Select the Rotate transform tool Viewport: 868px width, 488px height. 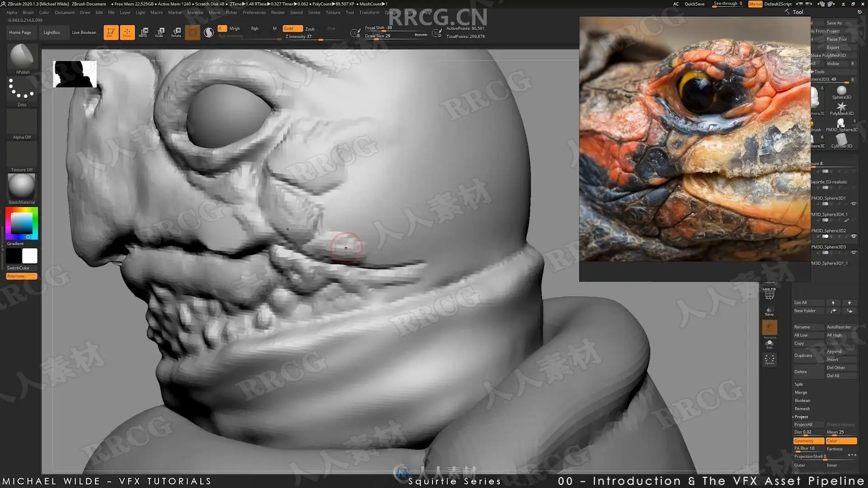(x=176, y=32)
